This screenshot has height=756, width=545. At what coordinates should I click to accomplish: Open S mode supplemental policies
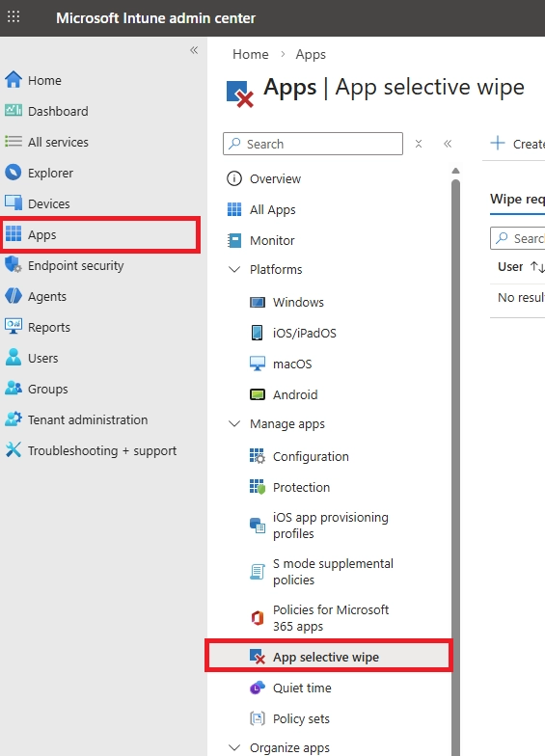click(333, 572)
